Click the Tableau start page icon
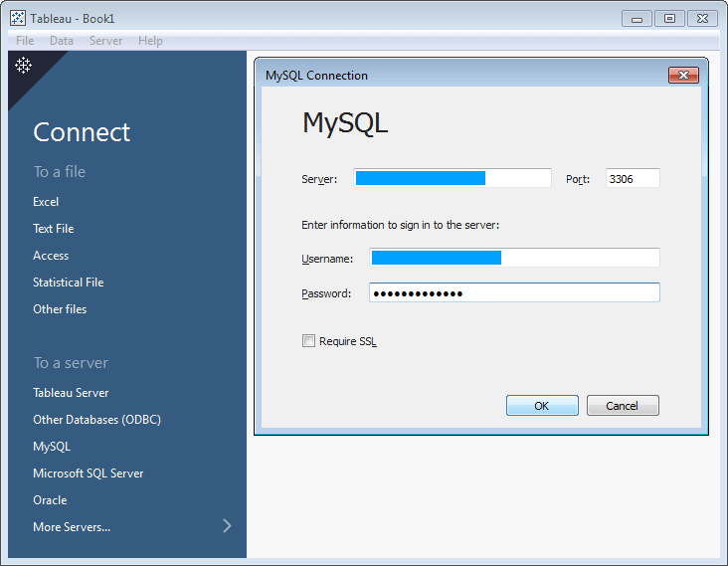 coord(23,66)
